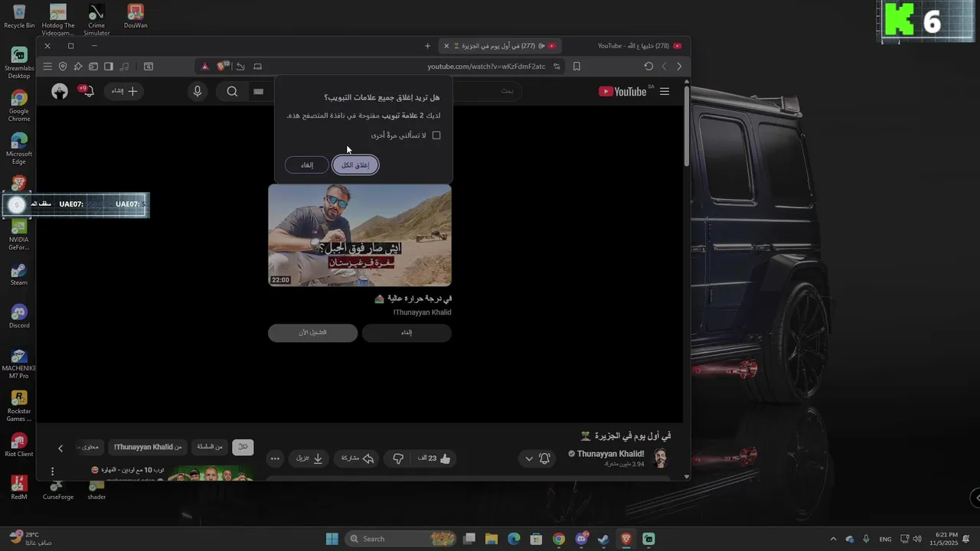Click the YouTube search magnifier button
This screenshot has width=980, height=551.
pos(232,92)
